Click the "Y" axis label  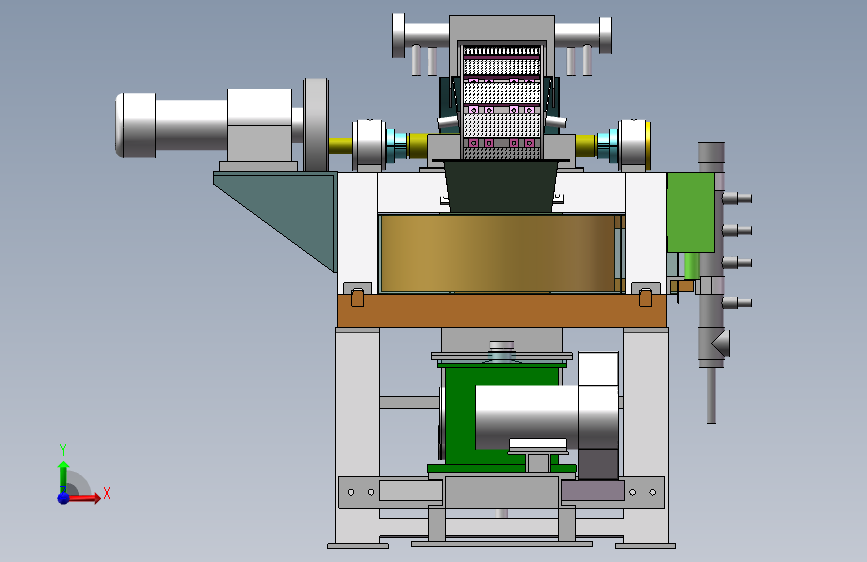pyautogui.click(x=63, y=450)
